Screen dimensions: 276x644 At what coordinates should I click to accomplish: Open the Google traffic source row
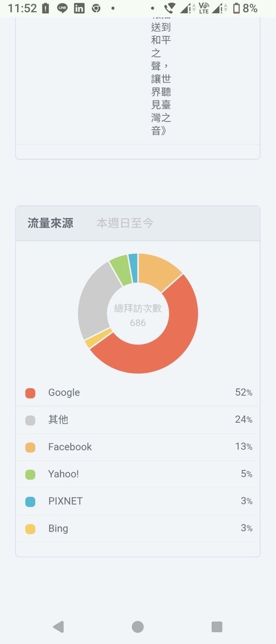(138, 392)
